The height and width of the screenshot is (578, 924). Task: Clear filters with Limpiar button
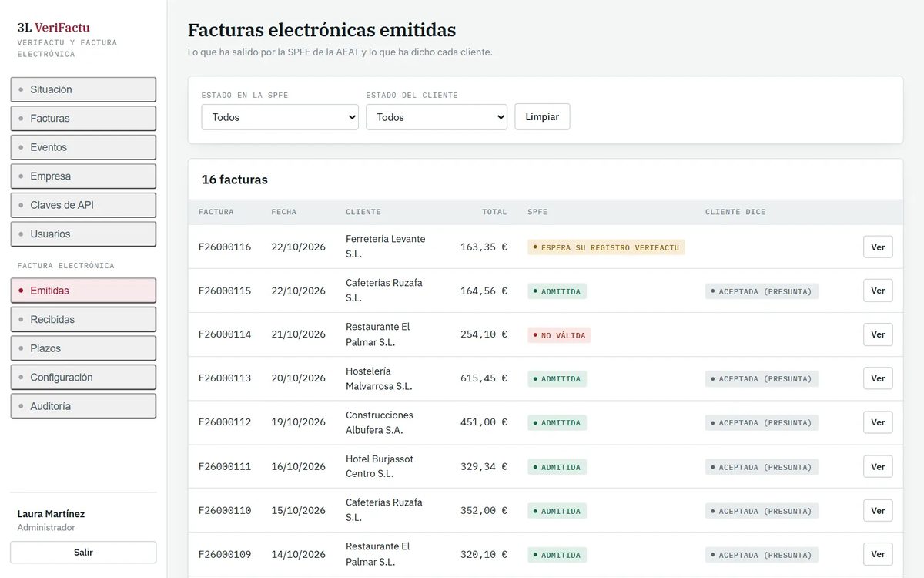tap(542, 117)
